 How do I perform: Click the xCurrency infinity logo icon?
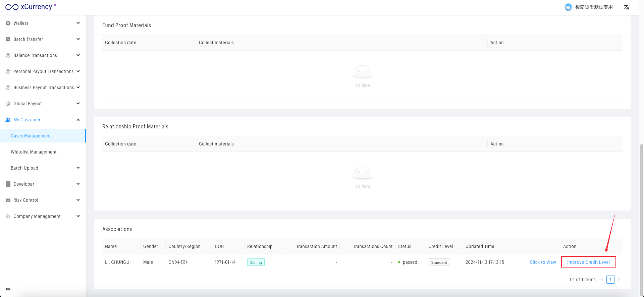point(12,7)
